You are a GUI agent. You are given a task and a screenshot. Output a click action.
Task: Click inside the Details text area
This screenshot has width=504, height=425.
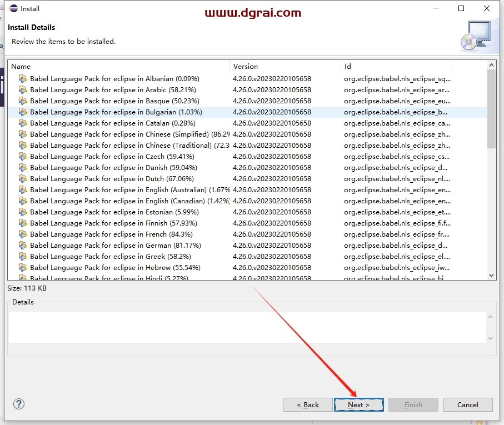point(247,327)
